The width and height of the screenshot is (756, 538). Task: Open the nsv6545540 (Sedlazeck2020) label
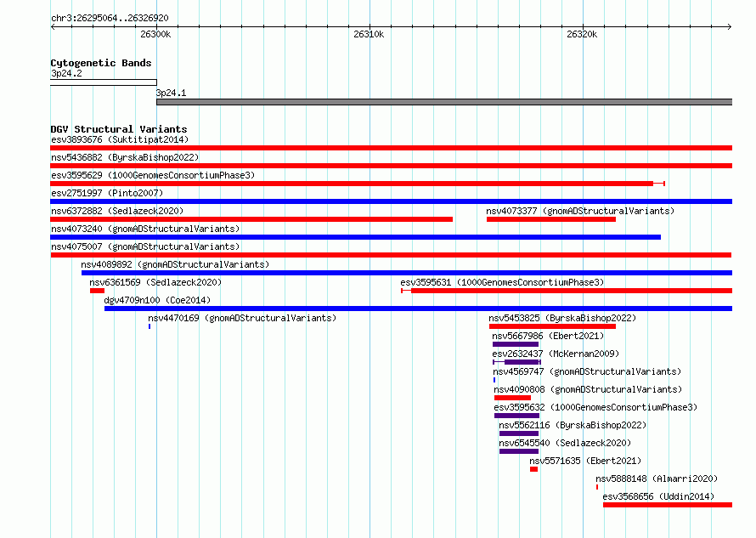point(565,443)
